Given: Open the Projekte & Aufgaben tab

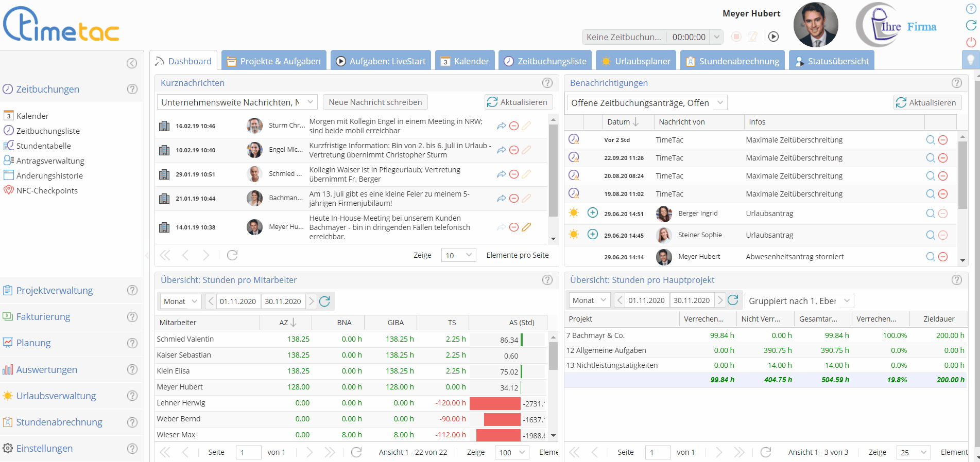Looking at the screenshot, I should (274, 61).
